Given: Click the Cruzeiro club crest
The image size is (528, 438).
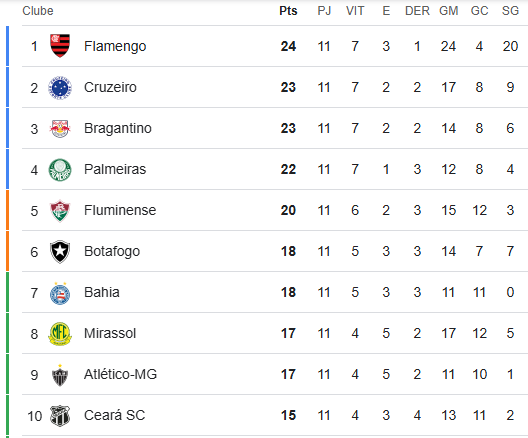Looking at the screenshot, I should [x=60, y=88].
